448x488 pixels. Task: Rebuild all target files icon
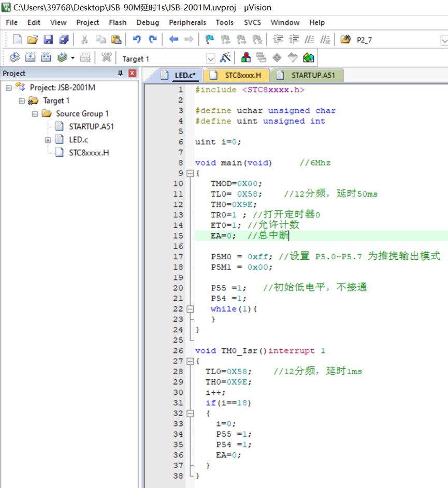46,57
